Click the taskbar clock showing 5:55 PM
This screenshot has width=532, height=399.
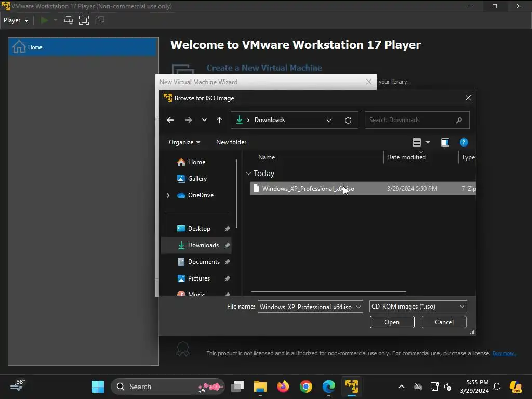[x=474, y=387]
